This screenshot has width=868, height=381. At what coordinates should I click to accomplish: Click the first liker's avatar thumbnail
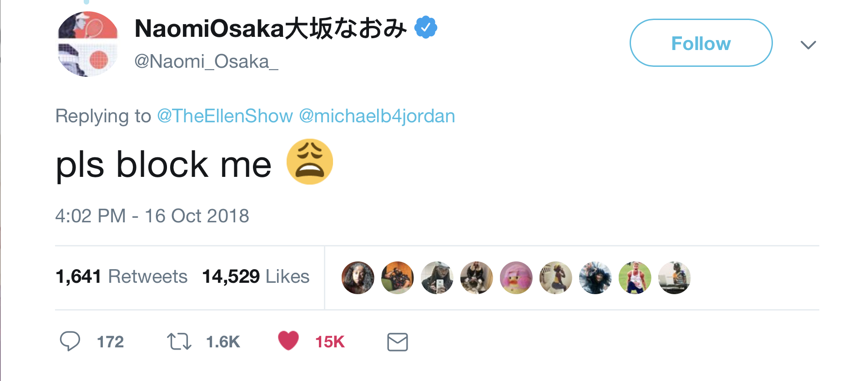coord(358,277)
